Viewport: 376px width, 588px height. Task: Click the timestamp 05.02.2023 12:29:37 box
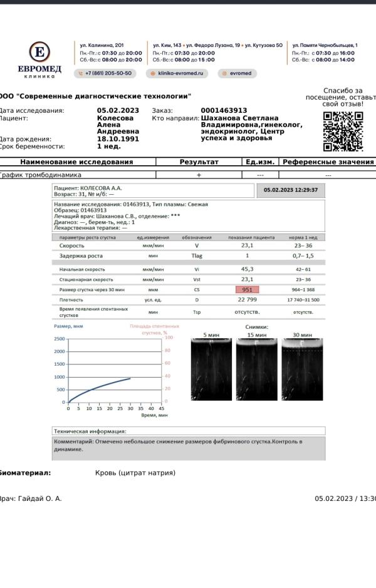[291, 190]
